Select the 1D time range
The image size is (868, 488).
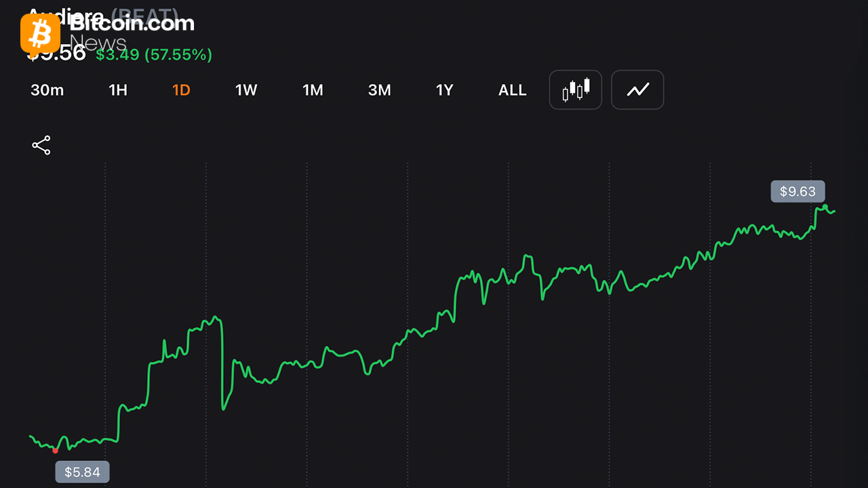pos(181,90)
